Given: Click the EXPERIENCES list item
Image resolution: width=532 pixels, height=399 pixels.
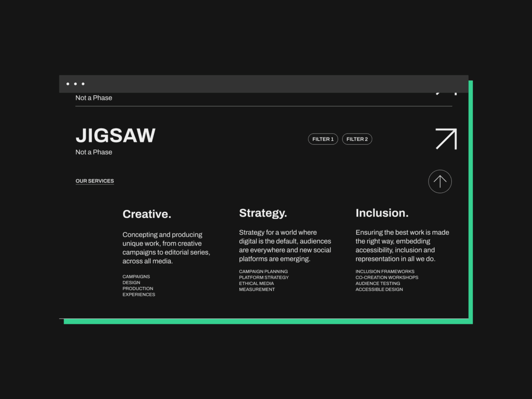Looking at the screenshot, I should [139, 294].
